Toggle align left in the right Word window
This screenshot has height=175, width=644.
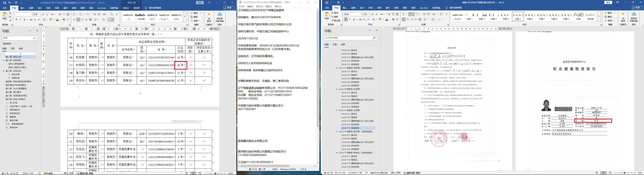pyautogui.click(x=404, y=20)
